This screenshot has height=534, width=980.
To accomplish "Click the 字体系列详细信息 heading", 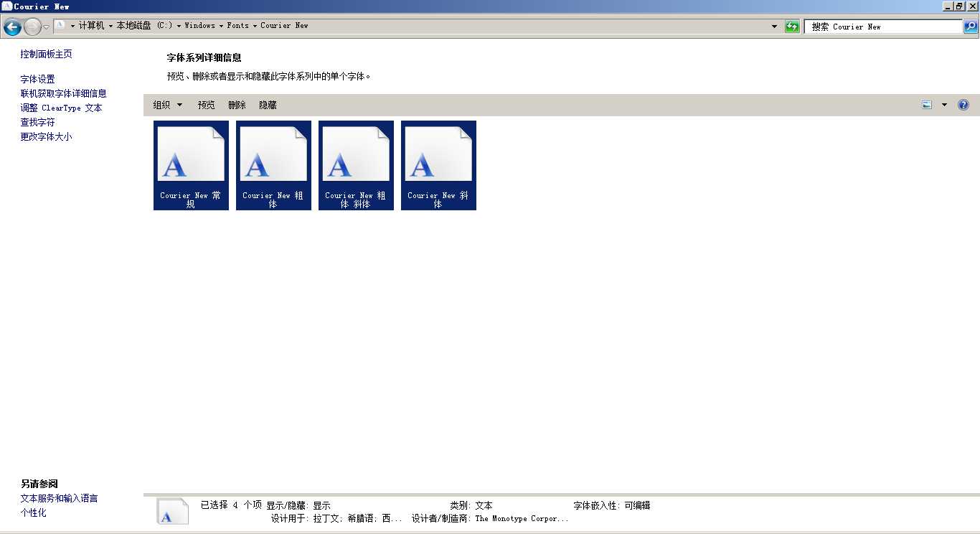I will click(204, 57).
